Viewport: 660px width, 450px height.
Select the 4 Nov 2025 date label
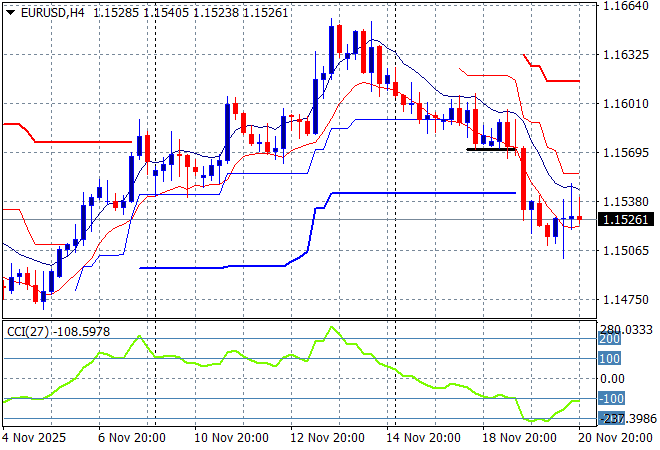[x=34, y=438]
